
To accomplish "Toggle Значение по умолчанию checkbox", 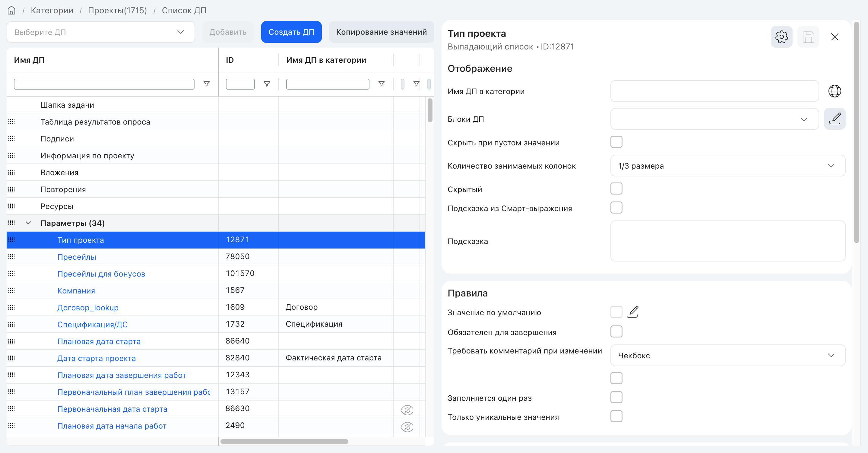I will coord(616,312).
